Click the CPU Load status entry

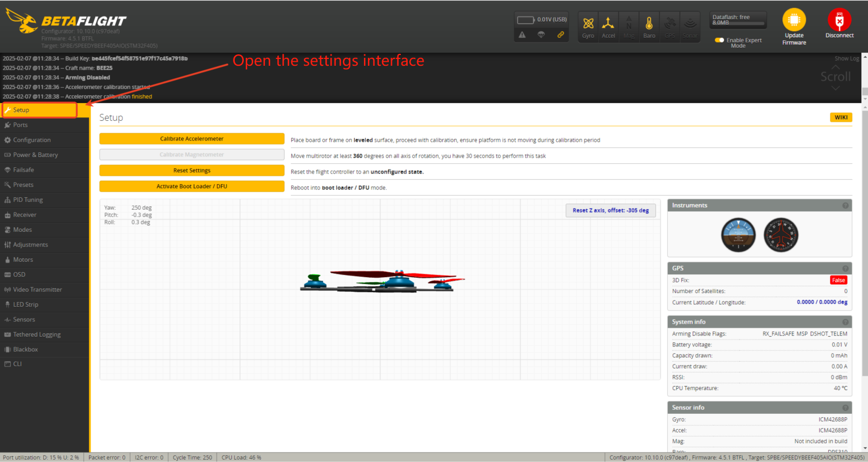241,457
